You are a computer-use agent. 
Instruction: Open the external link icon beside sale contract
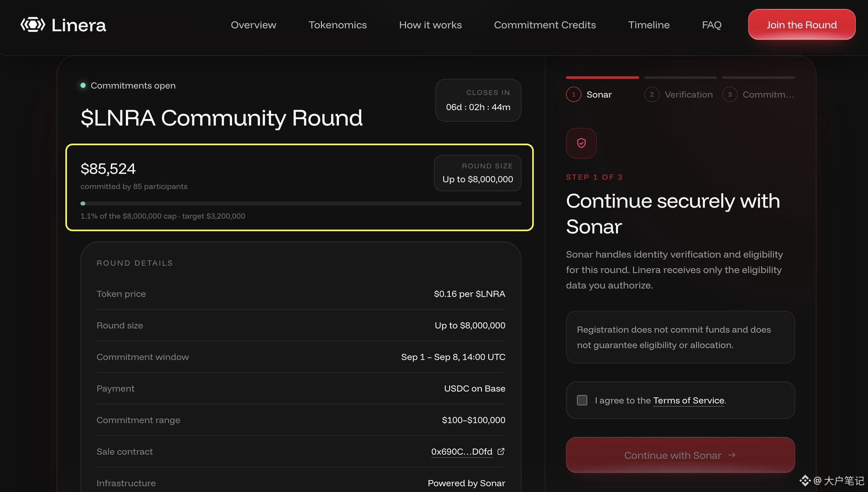pyautogui.click(x=501, y=452)
